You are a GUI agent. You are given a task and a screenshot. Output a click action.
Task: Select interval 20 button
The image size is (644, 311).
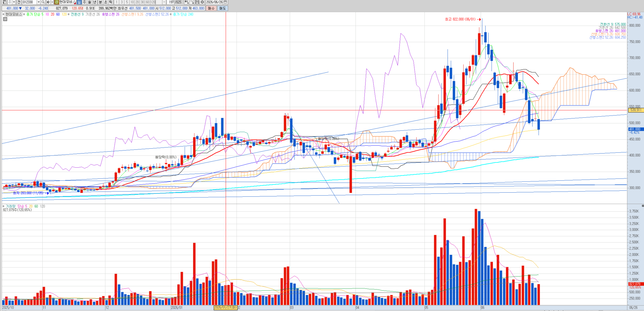pos(137,2)
